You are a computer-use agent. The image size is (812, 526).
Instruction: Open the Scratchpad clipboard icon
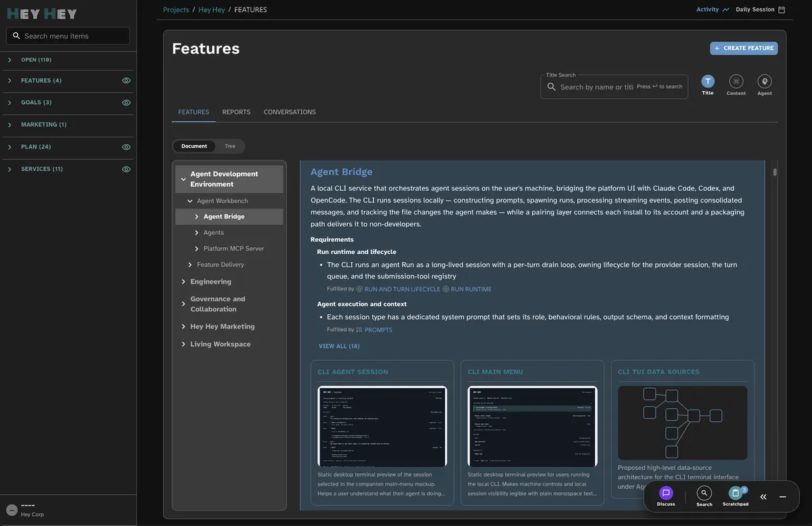[736, 493]
